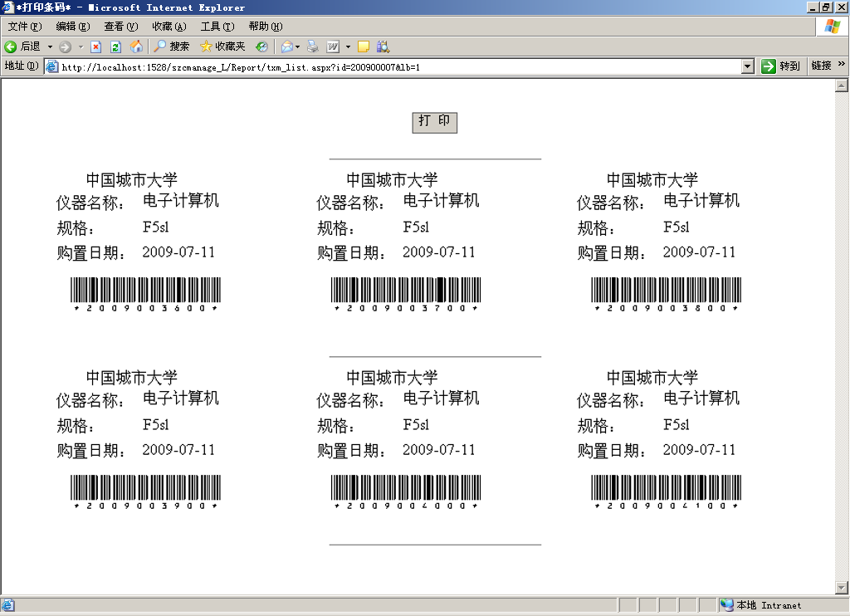Open the 文件(F) menu

25,27
